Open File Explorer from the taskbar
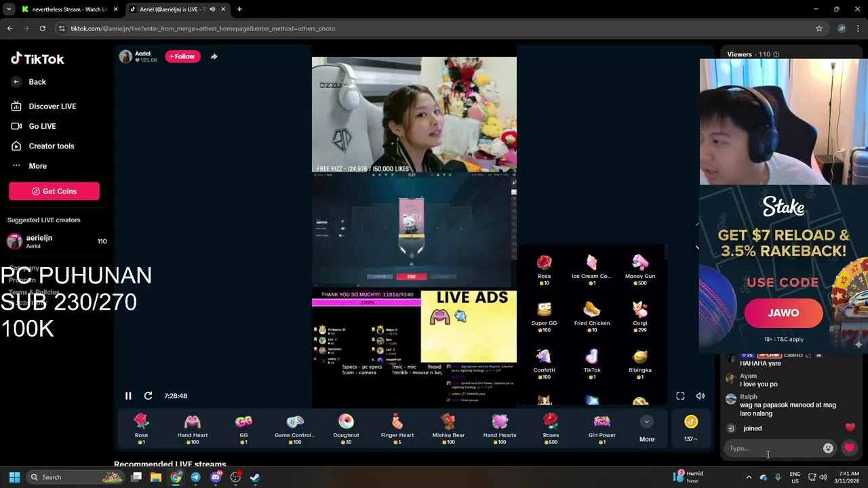This screenshot has height=488, width=868. [x=156, y=477]
